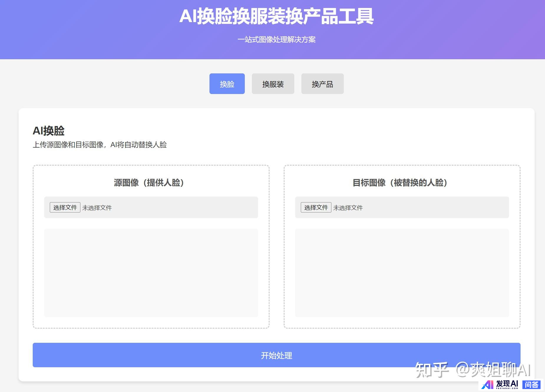The height and width of the screenshot is (392, 545).
Task: Click the AI换脸 section heading
Action: click(x=49, y=131)
